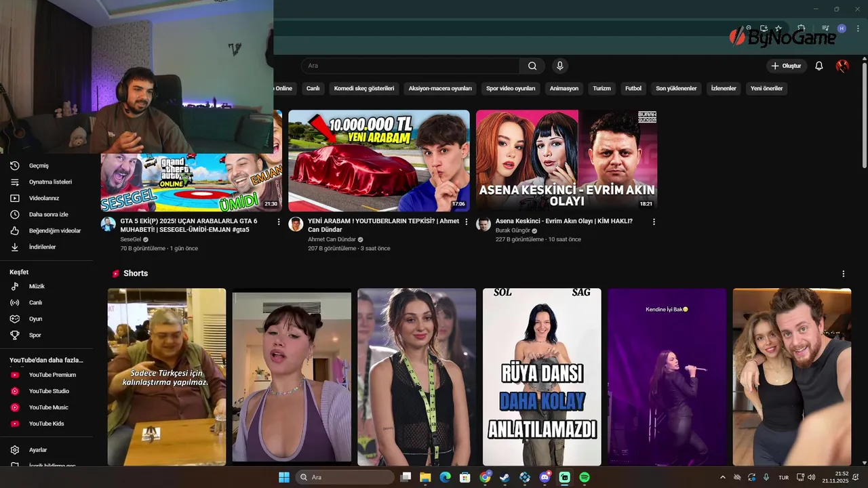The image size is (868, 488).
Task: Open the SeseGel channel link
Action: pyautogui.click(x=131, y=239)
